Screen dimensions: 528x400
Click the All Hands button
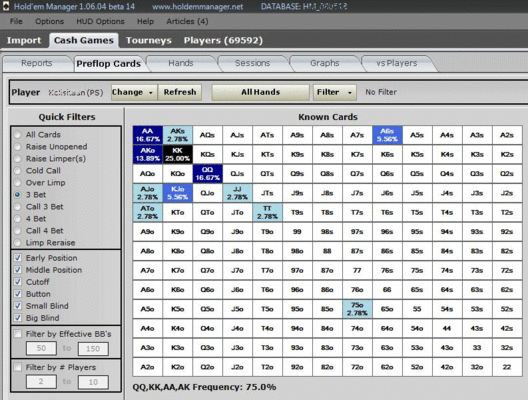pos(261,92)
